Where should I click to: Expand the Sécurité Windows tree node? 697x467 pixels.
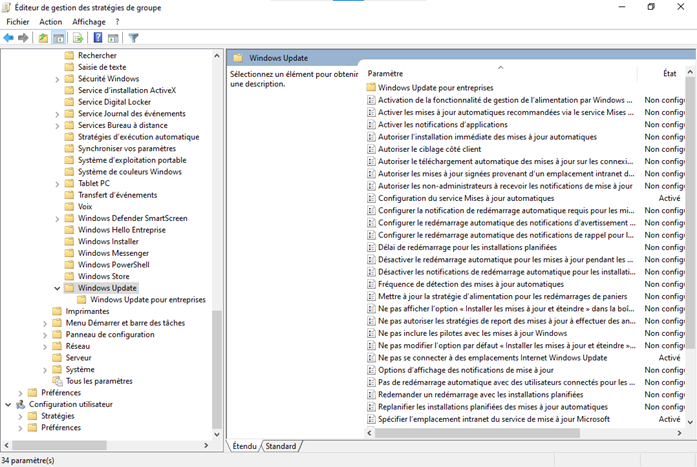coord(57,79)
